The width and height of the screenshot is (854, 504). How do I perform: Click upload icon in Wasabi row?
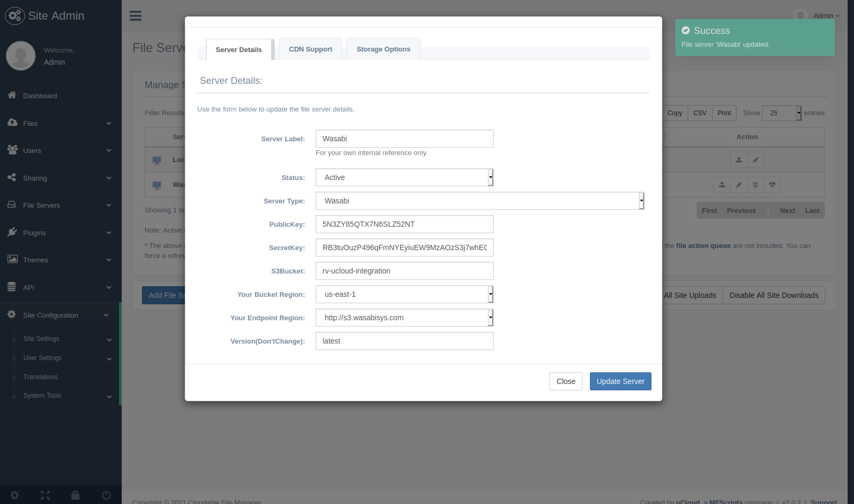click(x=722, y=185)
